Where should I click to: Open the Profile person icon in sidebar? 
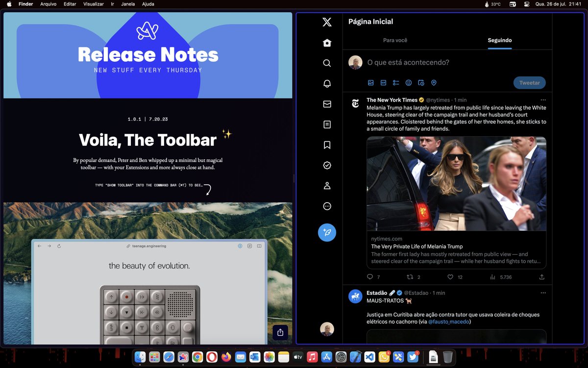[327, 186]
